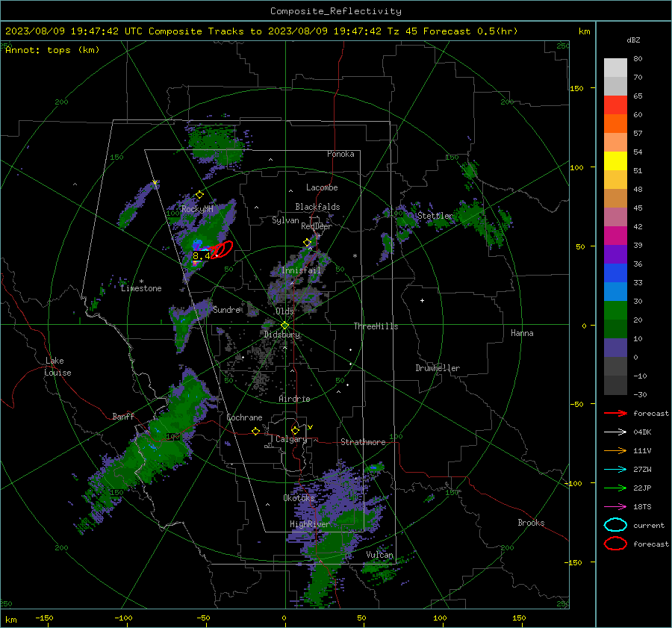Viewport: 672px width, 628px height.
Task: Select the yellow diamond marker beside Cochrane
Action: [256, 432]
